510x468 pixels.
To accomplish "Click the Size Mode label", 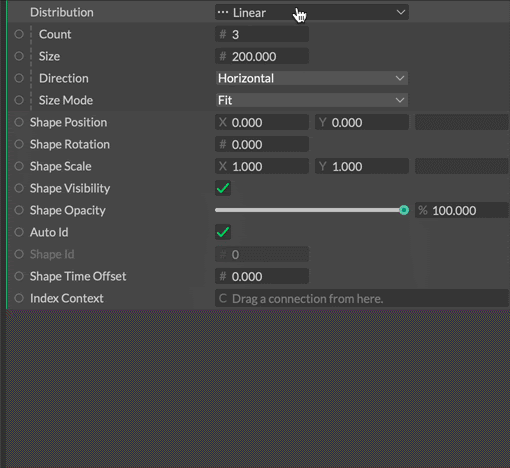I will 66,100.
